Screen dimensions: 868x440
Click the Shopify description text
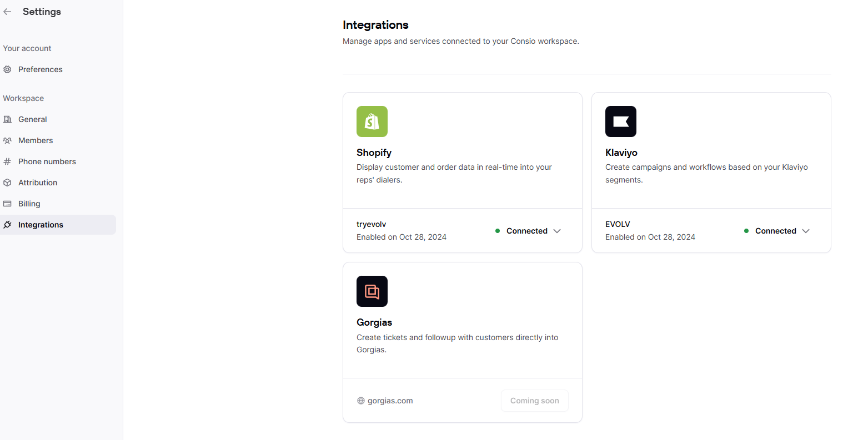tap(454, 173)
